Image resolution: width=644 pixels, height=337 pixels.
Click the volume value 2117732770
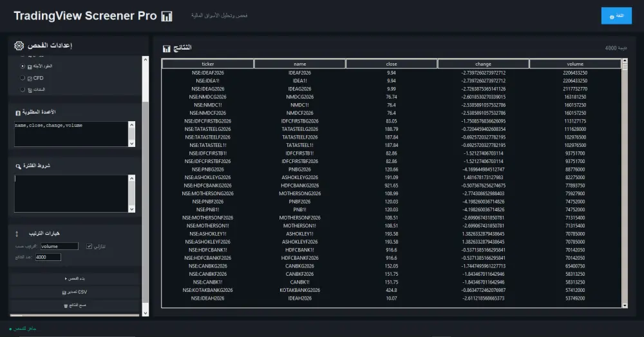tap(575, 89)
